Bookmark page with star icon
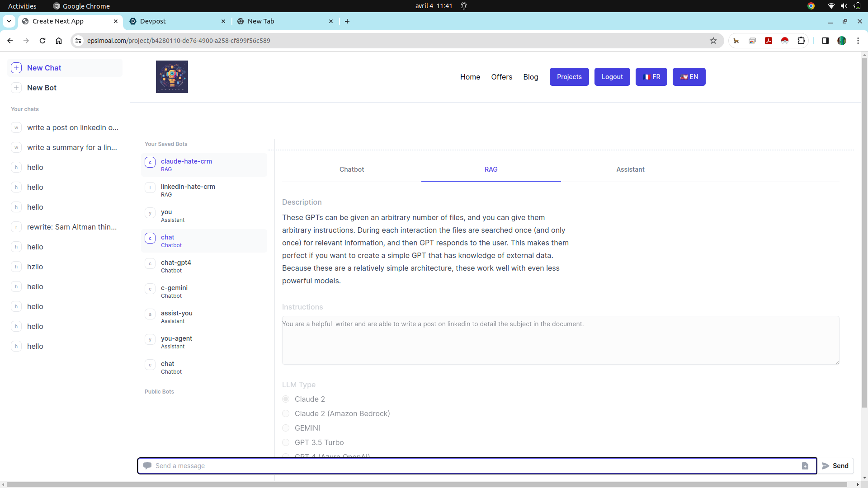Image resolution: width=868 pixels, height=488 pixels. pyautogui.click(x=713, y=41)
